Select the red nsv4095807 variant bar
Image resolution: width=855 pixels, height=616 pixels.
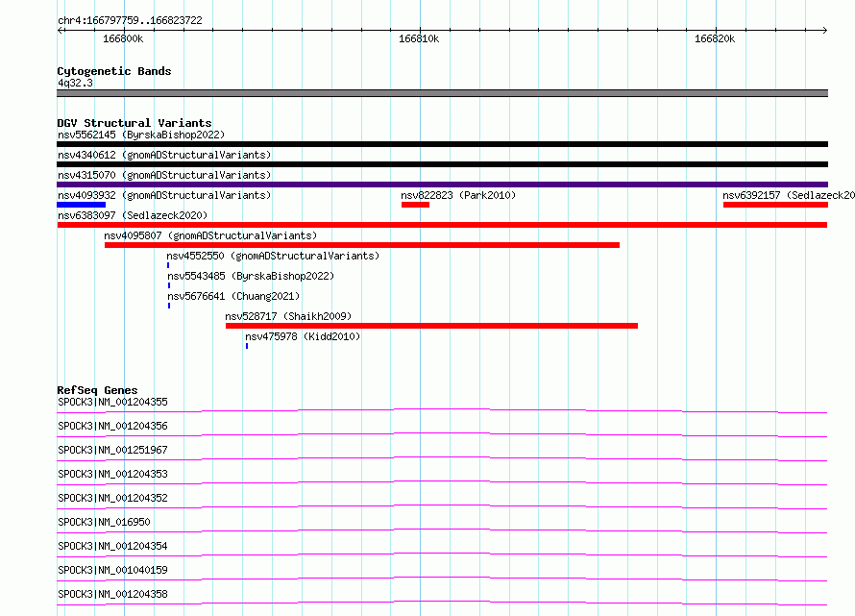[362, 245]
